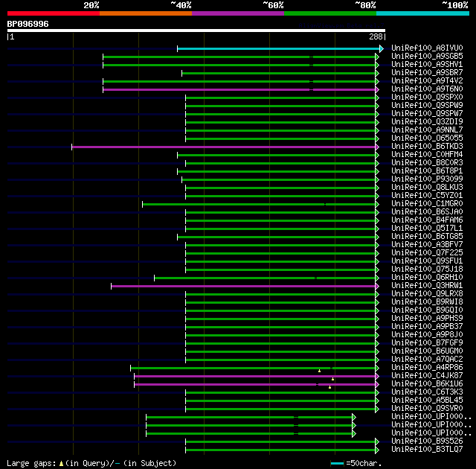The height and width of the screenshot is (469, 476).
Task: Click the green alignment bar for UniRef100_A4RP86
Action: pos(253,368)
